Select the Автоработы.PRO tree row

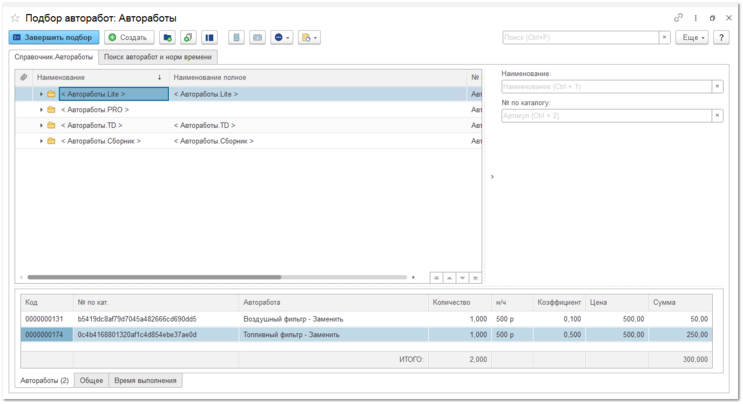click(x=249, y=109)
